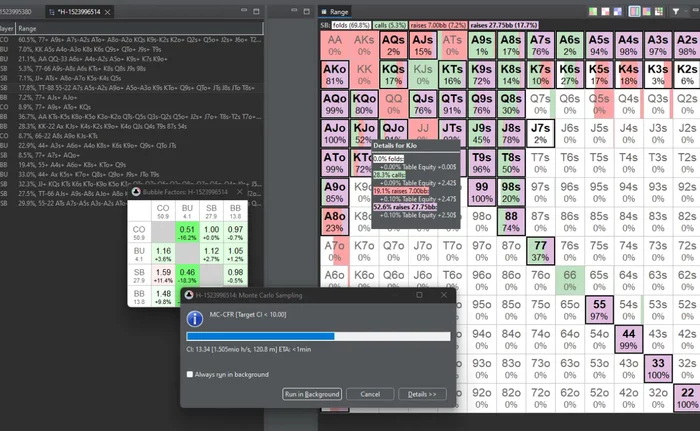Select the blue-and-white grid view icon
The height and width of the screenshot is (431, 700).
(x=618, y=12)
